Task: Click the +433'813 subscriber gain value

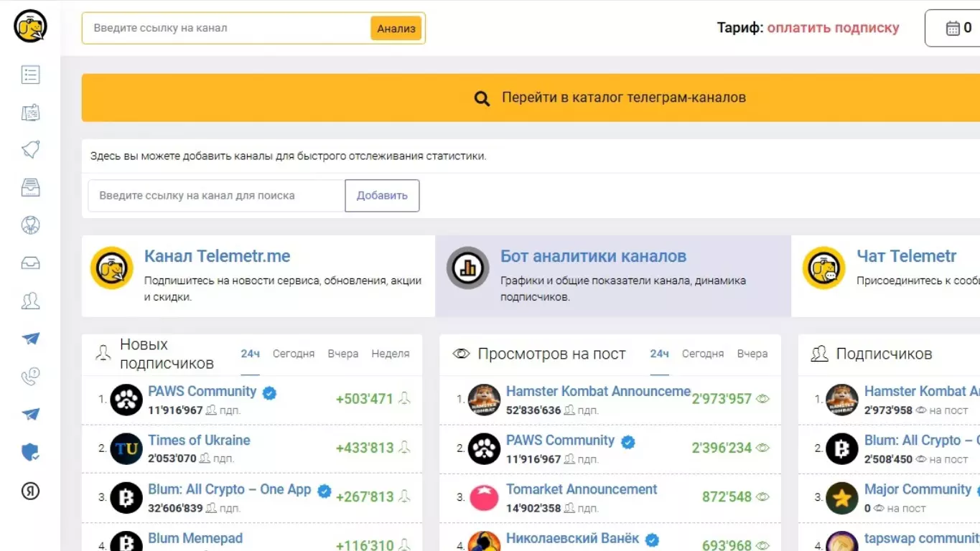Action: 365,448
